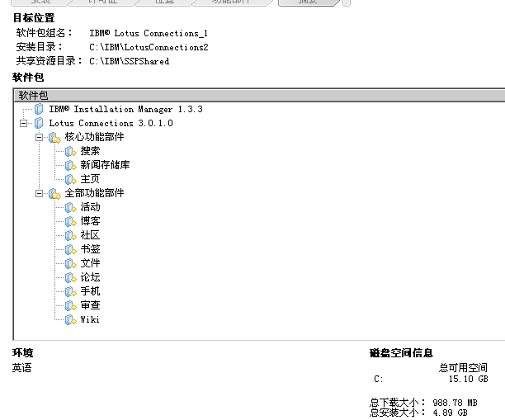Select the 新闻存储库 feature
The width and height of the screenshot is (505, 420).
105,165
